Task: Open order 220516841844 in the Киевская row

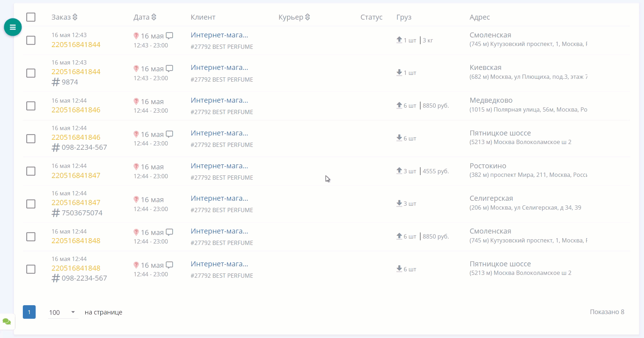Action: 76,72
